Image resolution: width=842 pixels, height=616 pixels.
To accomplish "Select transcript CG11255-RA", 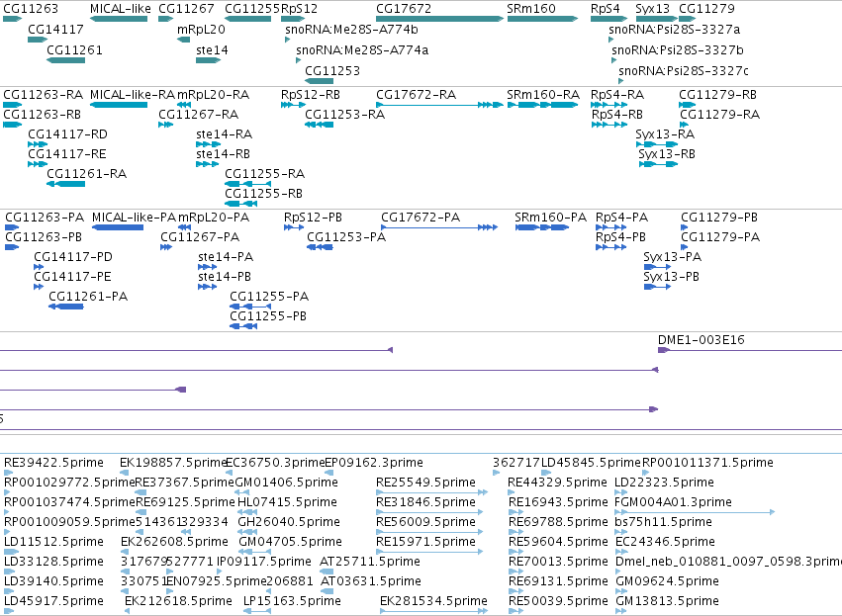I will tap(265, 173).
